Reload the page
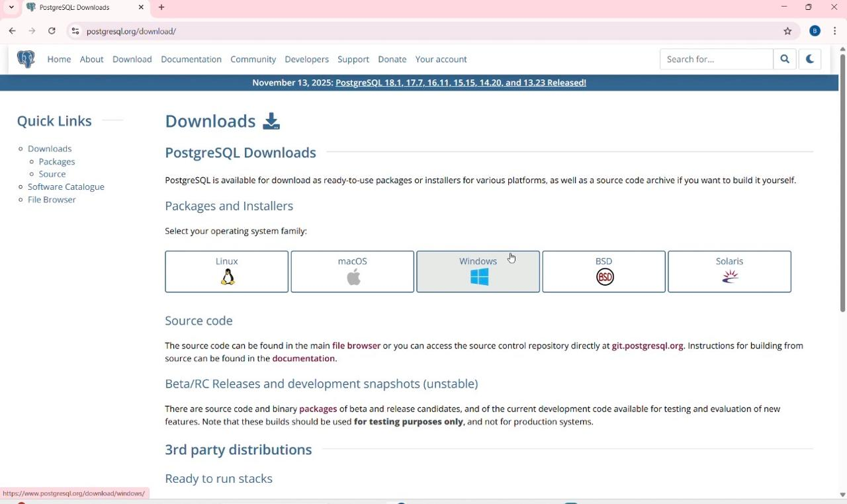The image size is (847, 504). 52,31
